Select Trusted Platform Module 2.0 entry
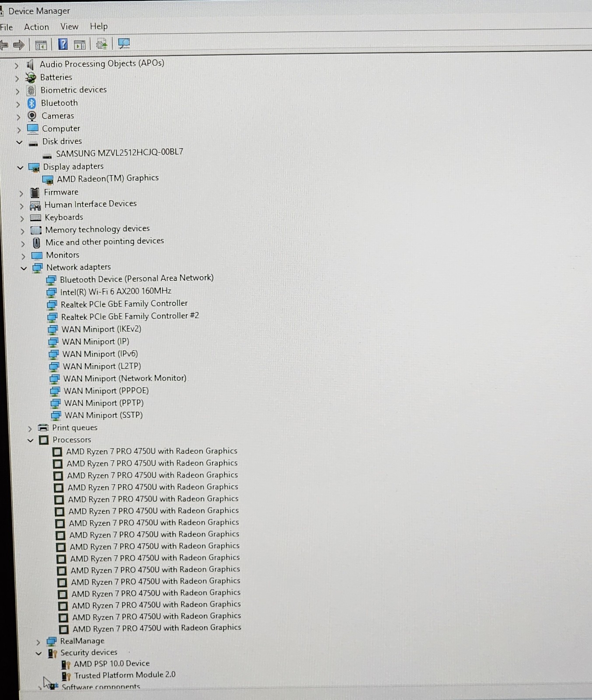 pyautogui.click(x=125, y=675)
